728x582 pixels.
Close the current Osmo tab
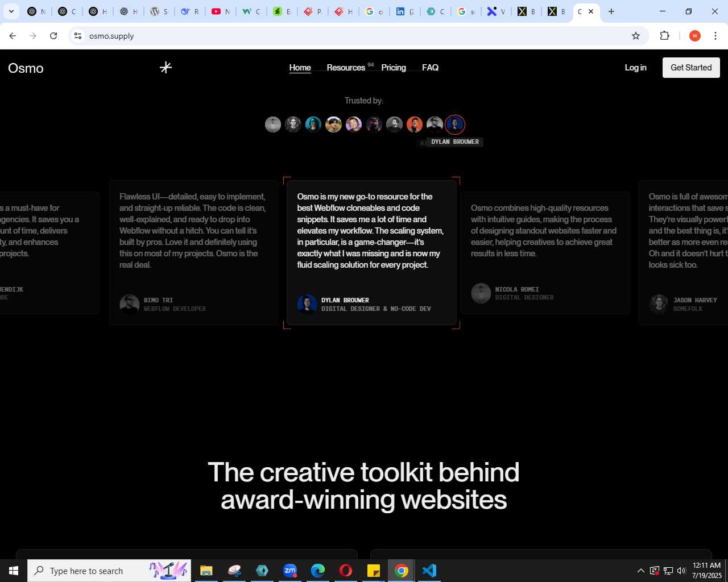tap(591, 11)
